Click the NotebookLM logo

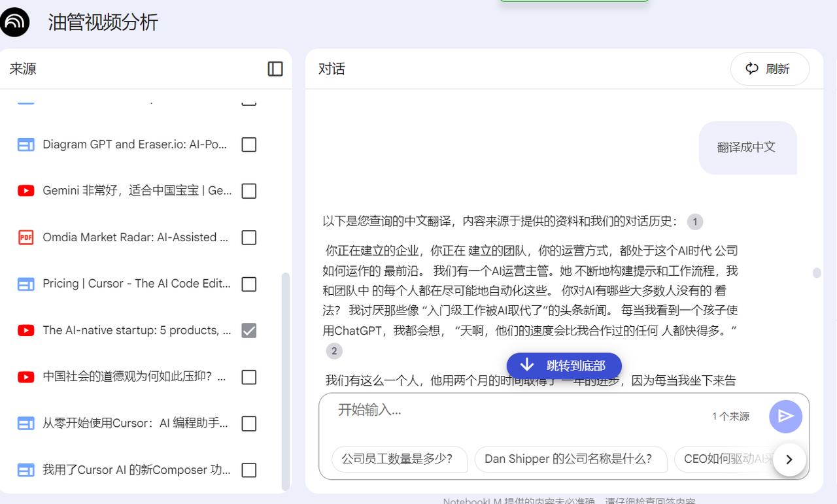15,22
